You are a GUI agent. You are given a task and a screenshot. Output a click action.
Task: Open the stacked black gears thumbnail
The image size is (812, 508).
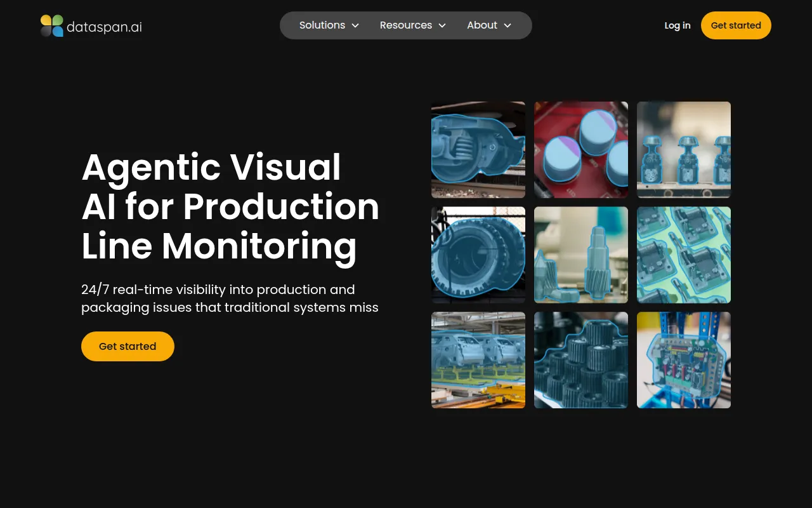point(581,360)
